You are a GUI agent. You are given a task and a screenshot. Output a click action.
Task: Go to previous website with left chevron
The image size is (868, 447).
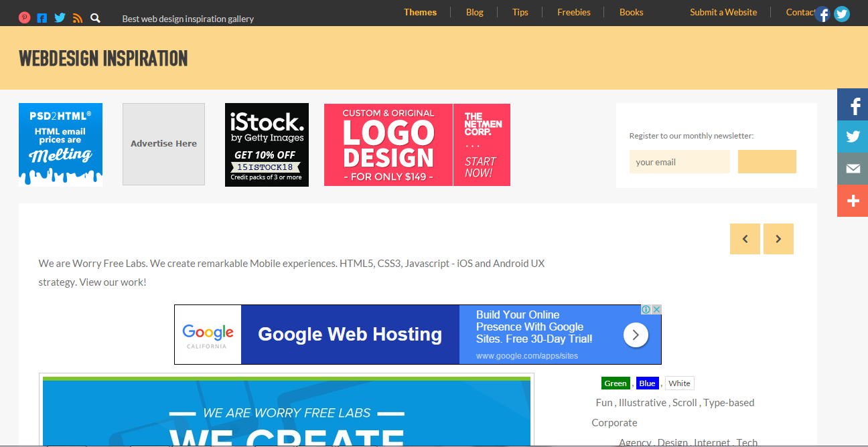(x=745, y=239)
